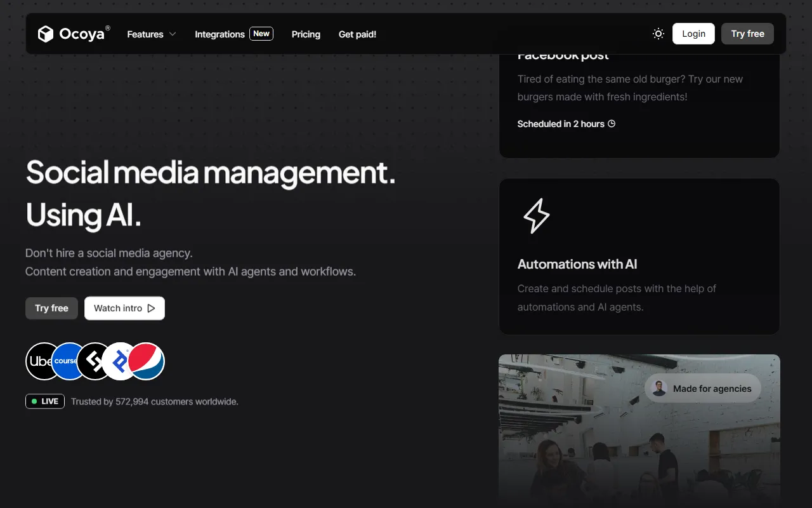Click the Pepsi logo badge
Screen dimensions: 812x508
147,361
